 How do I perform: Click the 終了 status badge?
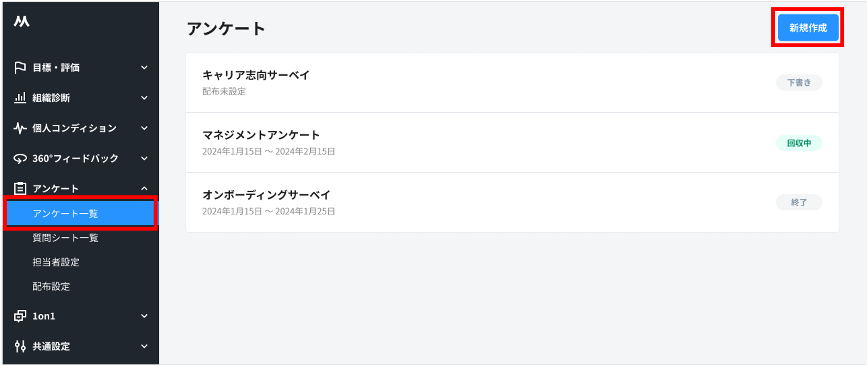(x=799, y=202)
